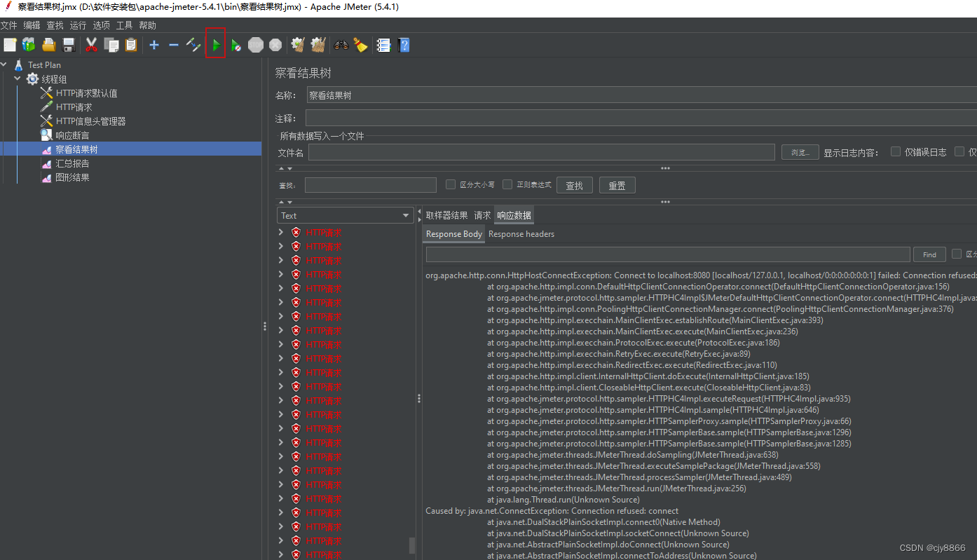Open the Function Helper list icon
The height and width of the screenshot is (560, 977).
[x=383, y=45]
